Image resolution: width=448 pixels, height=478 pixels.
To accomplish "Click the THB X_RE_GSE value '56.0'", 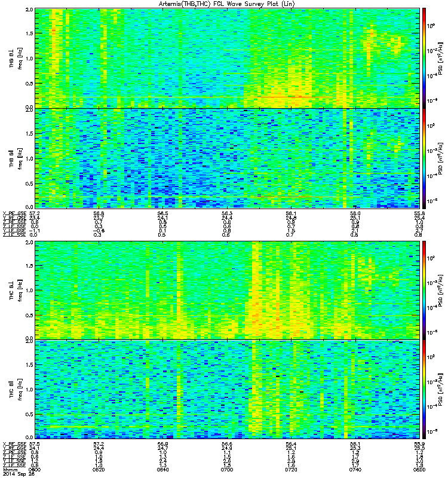I will click(x=355, y=213).
